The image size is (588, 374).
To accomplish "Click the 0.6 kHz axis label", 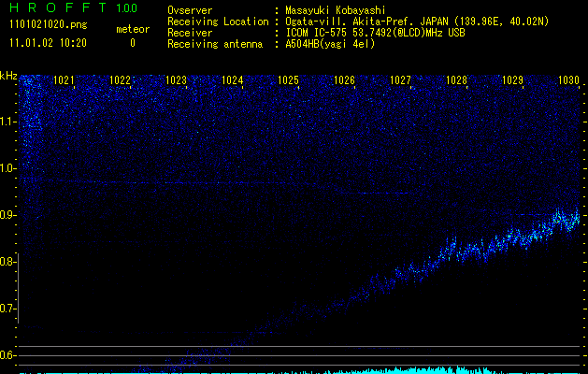I will click(x=7, y=355).
